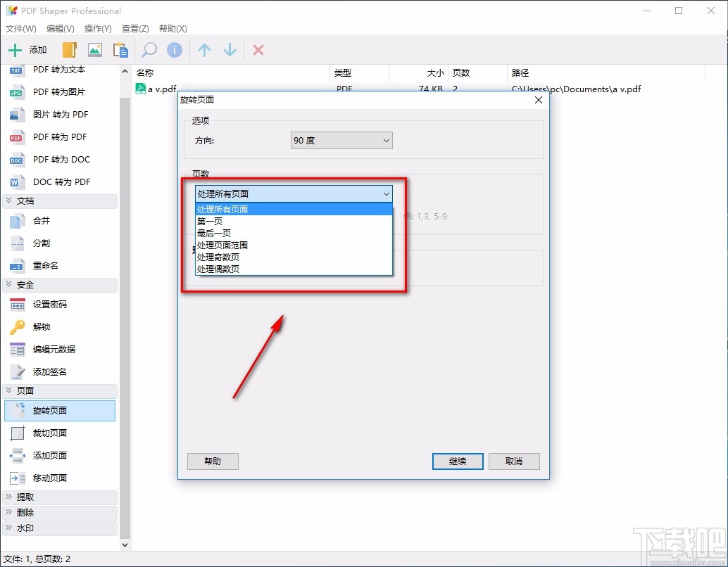Open the merge (合并) tool
Image resolution: width=728 pixels, height=567 pixels.
pyautogui.click(x=59, y=220)
